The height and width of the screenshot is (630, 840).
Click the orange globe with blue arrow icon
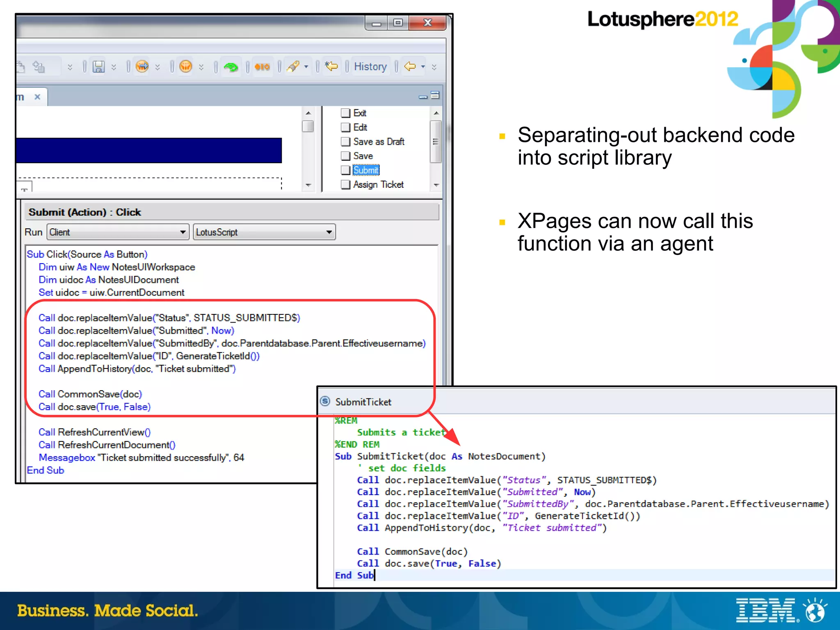tap(142, 66)
